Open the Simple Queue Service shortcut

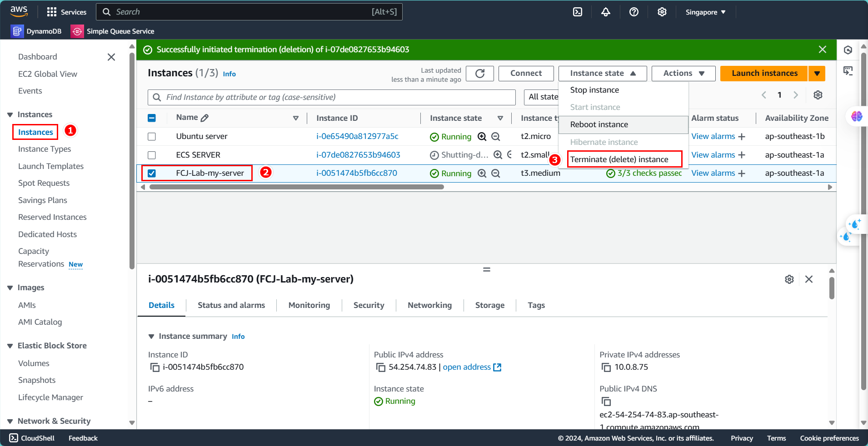pos(113,31)
